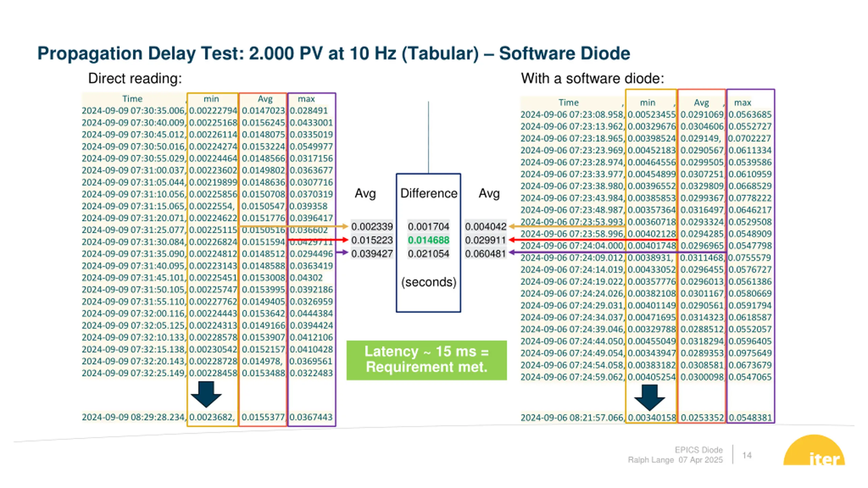This screenshot has height=488, width=868.
Task: Click Avg value 0.0291069
Action: click(x=702, y=114)
